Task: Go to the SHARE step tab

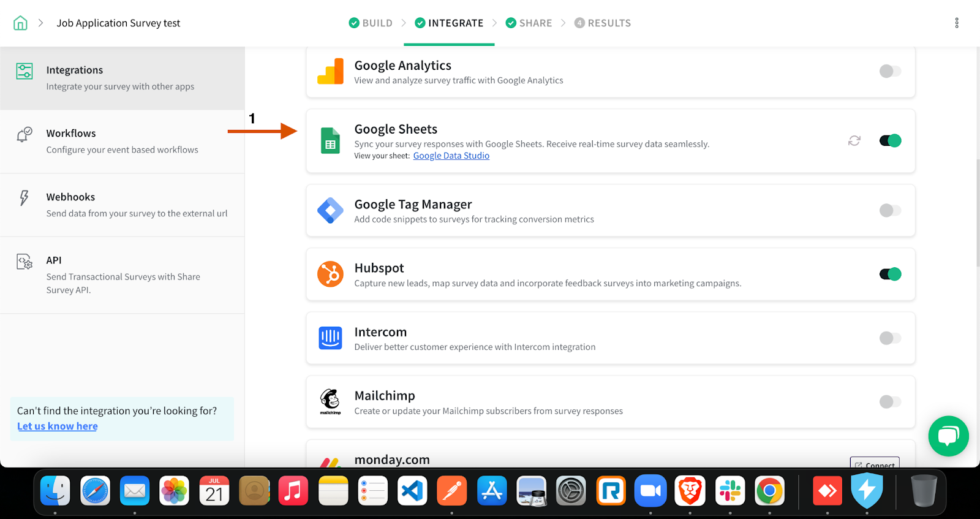Action: click(529, 23)
